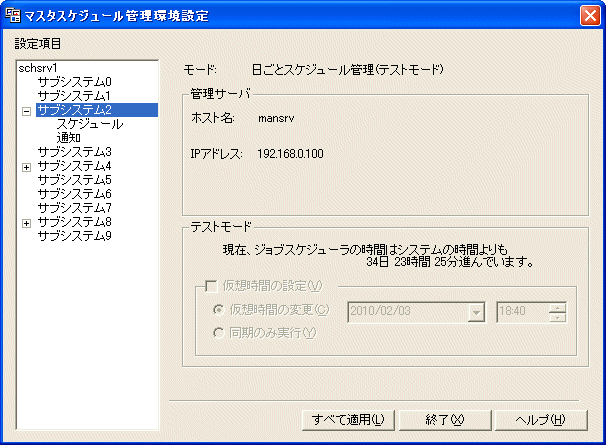Select サブシステム3 in the tree

[74, 152]
